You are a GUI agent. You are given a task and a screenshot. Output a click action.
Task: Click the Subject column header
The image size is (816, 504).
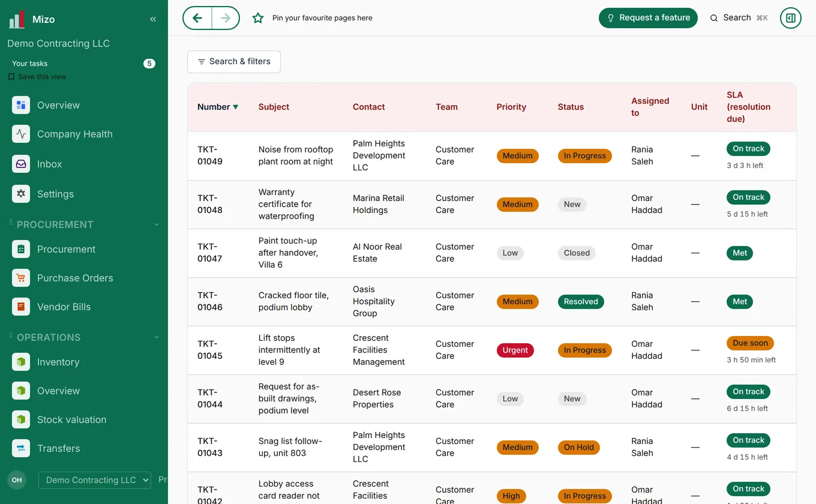click(274, 107)
